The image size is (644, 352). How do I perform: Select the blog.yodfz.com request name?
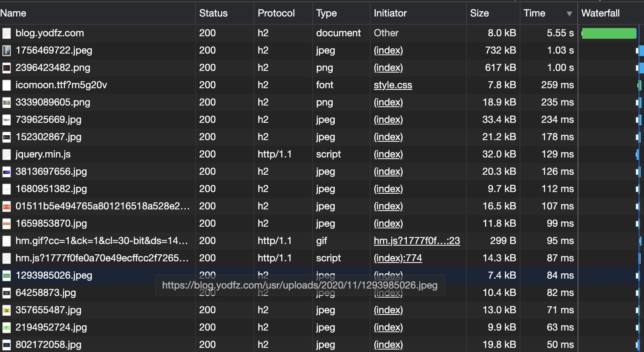coord(50,33)
